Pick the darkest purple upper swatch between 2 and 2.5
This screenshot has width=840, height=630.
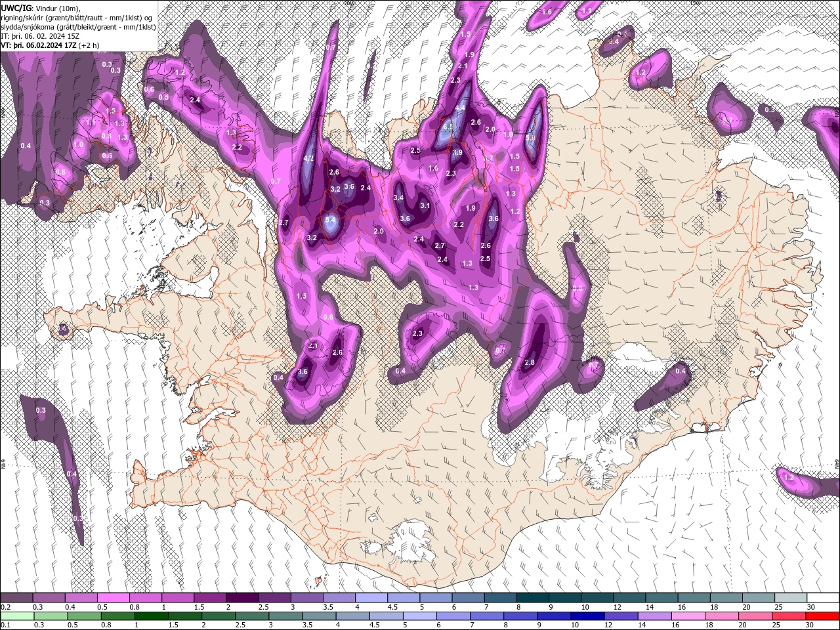click(241, 598)
